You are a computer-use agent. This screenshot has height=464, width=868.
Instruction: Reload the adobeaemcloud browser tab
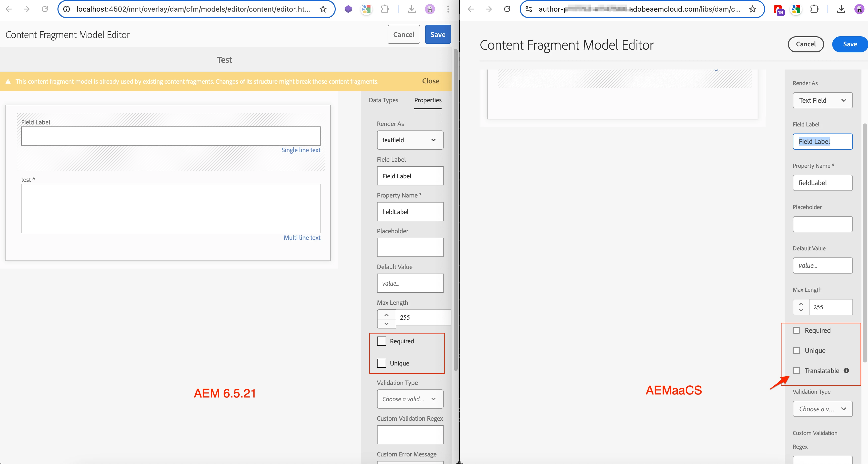507,9
